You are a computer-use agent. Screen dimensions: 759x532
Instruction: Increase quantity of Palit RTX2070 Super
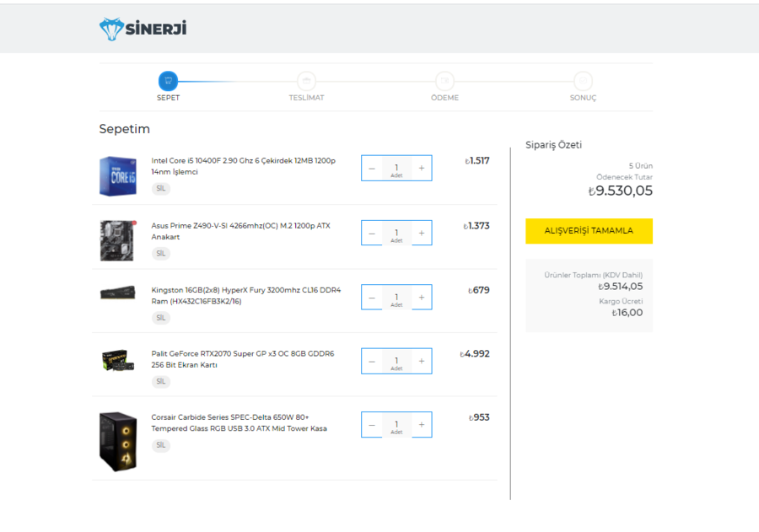422,362
